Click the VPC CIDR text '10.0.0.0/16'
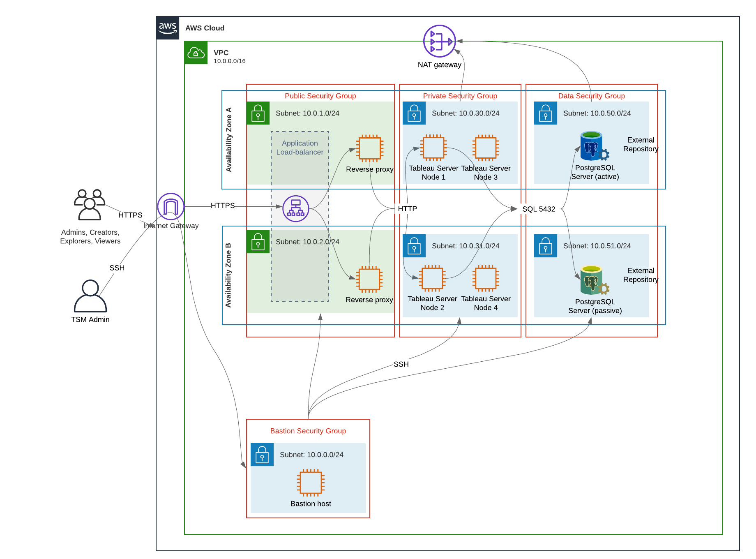The height and width of the screenshot is (559, 756). click(x=230, y=61)
